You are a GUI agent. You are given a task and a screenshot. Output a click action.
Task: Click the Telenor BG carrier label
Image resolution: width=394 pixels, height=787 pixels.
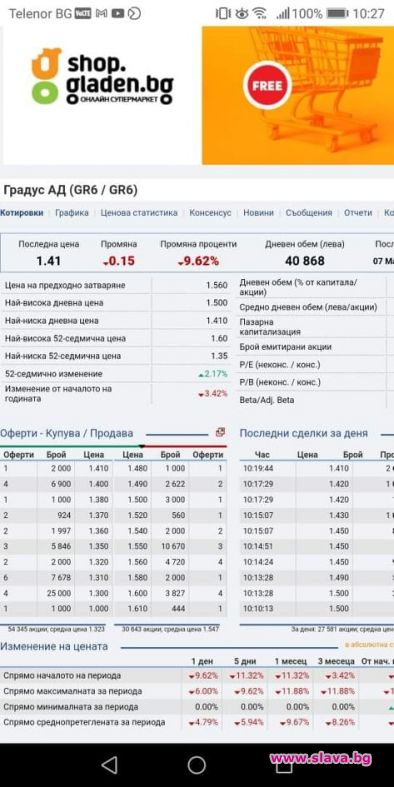tap(40, 14)
